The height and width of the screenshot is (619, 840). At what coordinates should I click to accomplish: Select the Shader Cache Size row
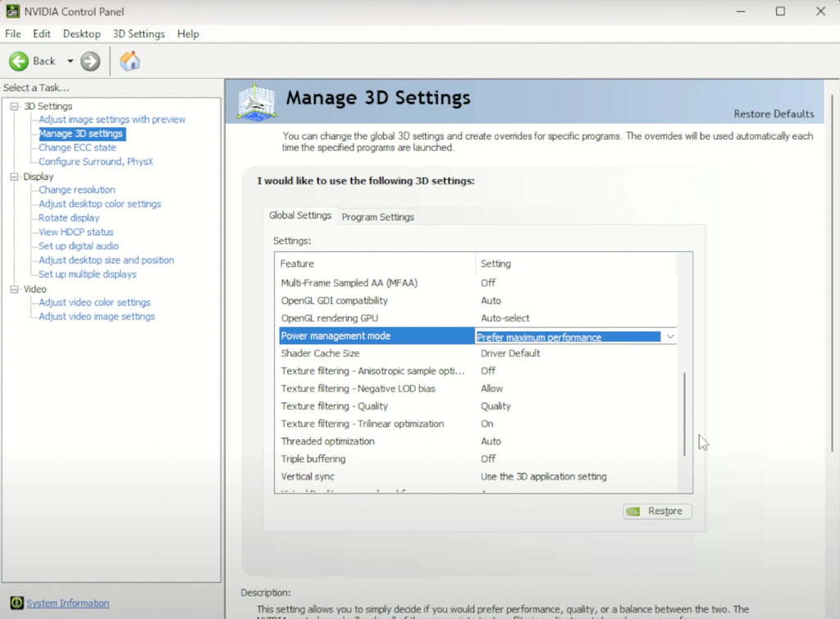coord(478,353)
